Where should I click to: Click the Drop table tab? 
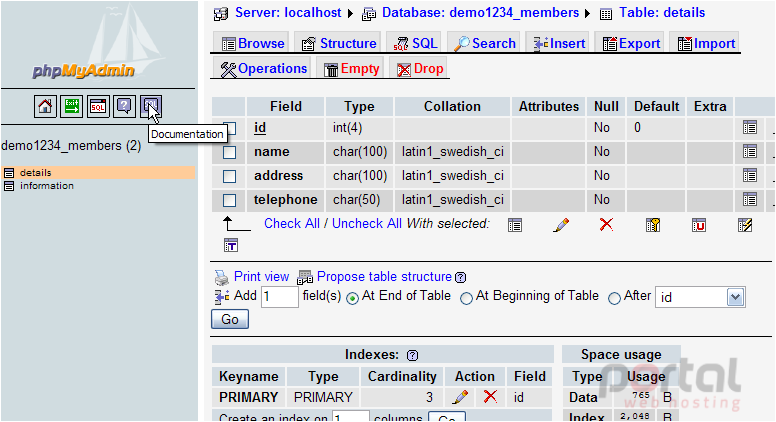click(x=420, y=68)
